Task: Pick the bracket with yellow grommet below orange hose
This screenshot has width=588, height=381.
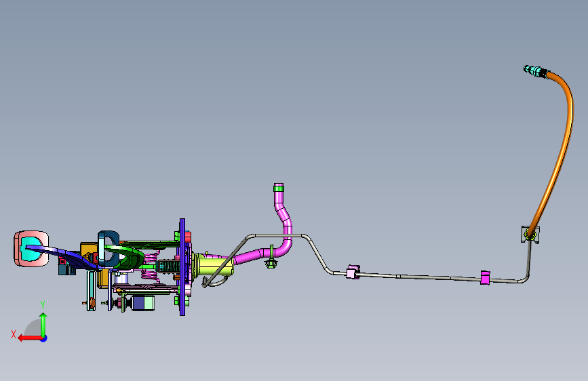Action: (x=530, y=235)
